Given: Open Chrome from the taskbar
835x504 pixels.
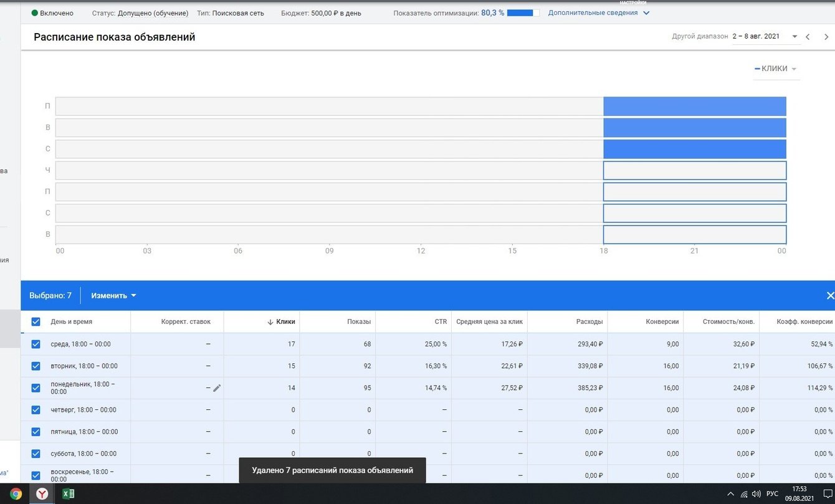Looking at the screenshot, I should click(16, 494).
